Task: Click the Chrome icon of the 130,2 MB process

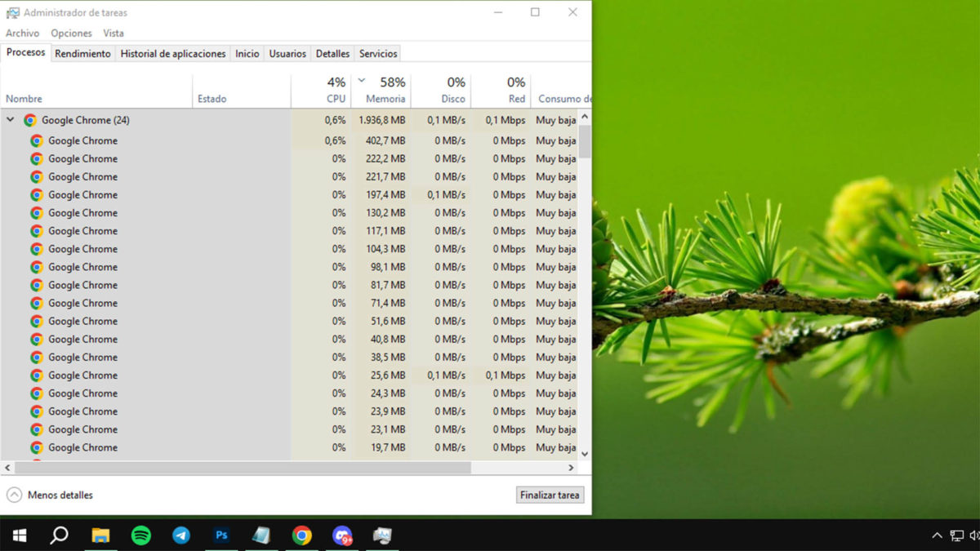Action: (37, 212)
